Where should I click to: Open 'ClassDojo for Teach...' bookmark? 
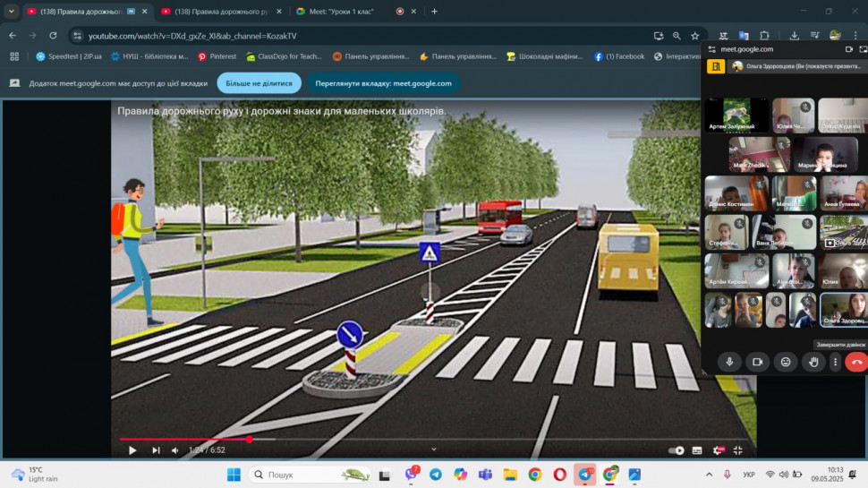[284, 56]
